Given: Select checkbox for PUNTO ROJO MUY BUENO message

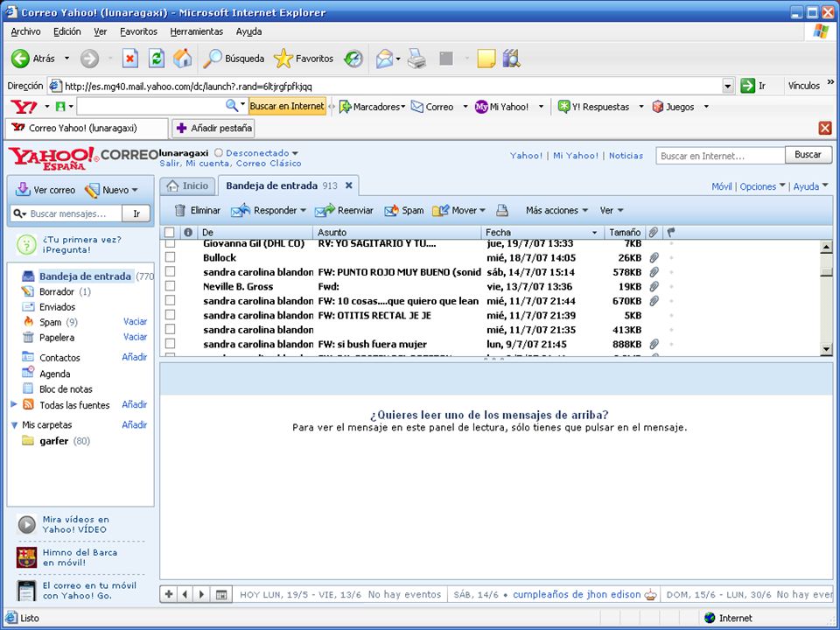Looking at the screenshot, I should [171, 271].
